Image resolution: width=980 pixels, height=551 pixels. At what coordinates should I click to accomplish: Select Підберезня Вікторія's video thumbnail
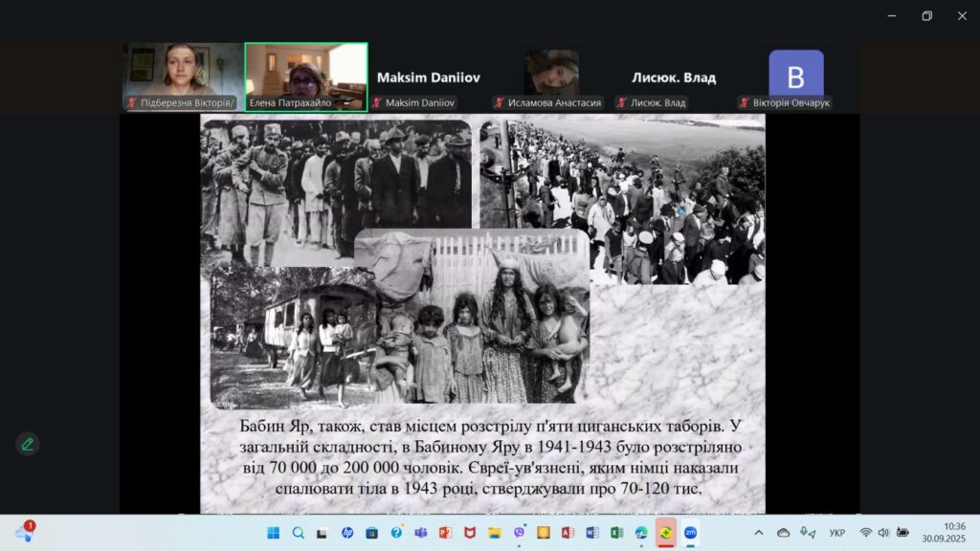pyautogui.click(x=183, y=77)
